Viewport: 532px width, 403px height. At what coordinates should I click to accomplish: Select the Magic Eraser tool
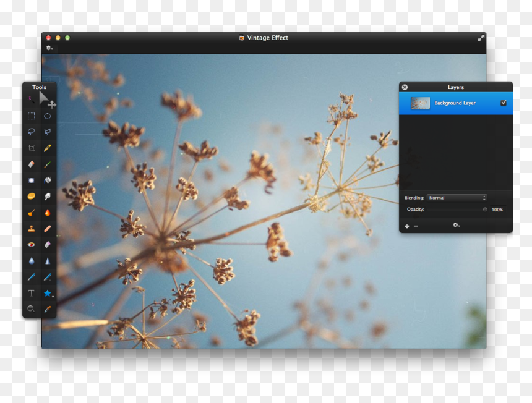[x=48, y=245]
